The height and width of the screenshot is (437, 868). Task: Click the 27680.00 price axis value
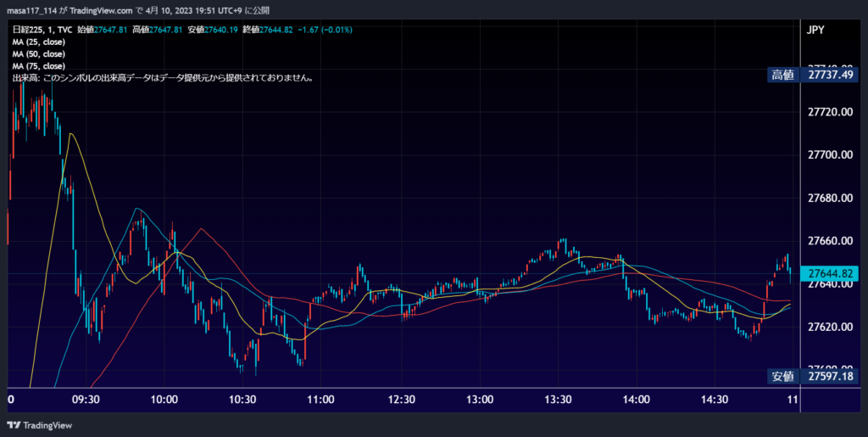coord(831,198)
